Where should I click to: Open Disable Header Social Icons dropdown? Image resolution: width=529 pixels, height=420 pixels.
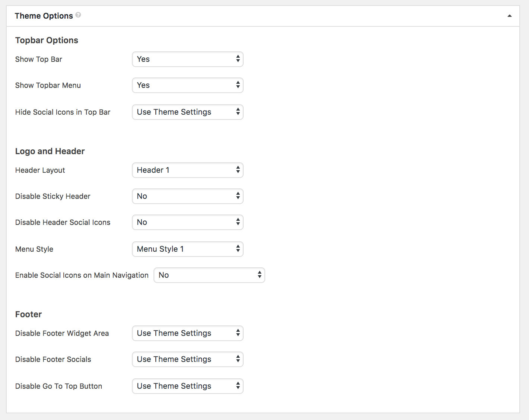pos(187,222)
